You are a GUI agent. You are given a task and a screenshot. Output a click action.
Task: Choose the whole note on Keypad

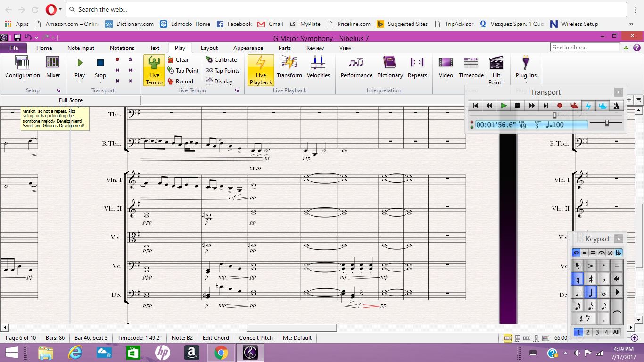(603, 292)
